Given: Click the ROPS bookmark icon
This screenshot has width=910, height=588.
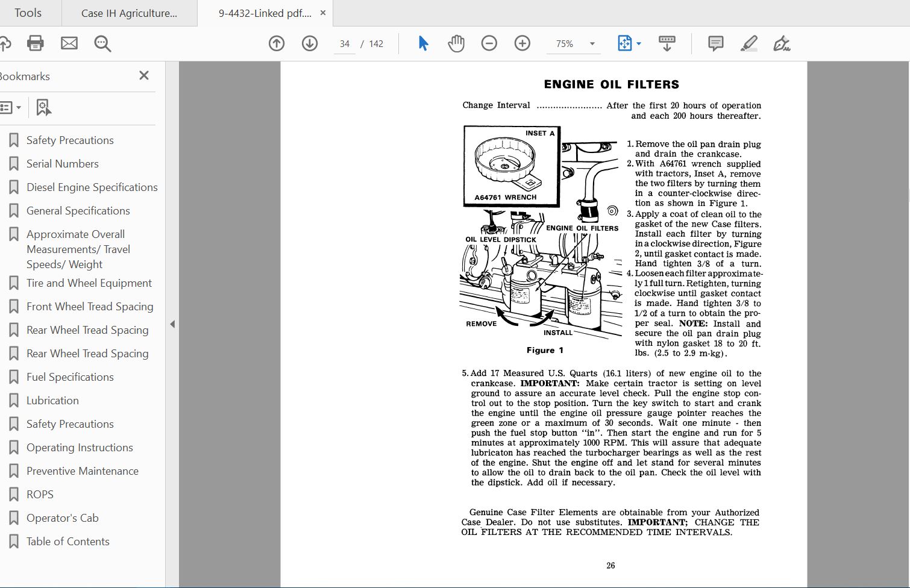Looking at the screenshot, I should coord(14,495).
